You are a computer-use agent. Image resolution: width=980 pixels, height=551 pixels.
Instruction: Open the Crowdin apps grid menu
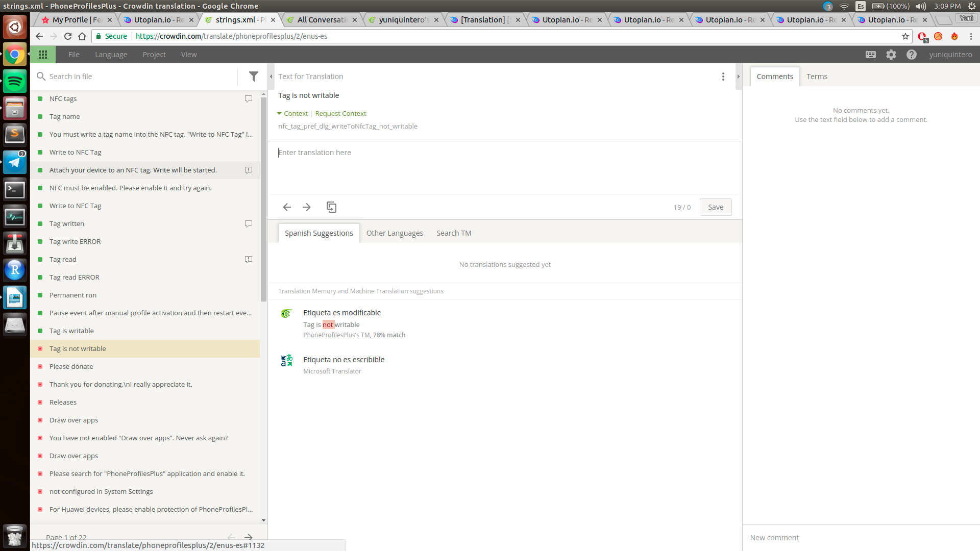pos(43,55)
